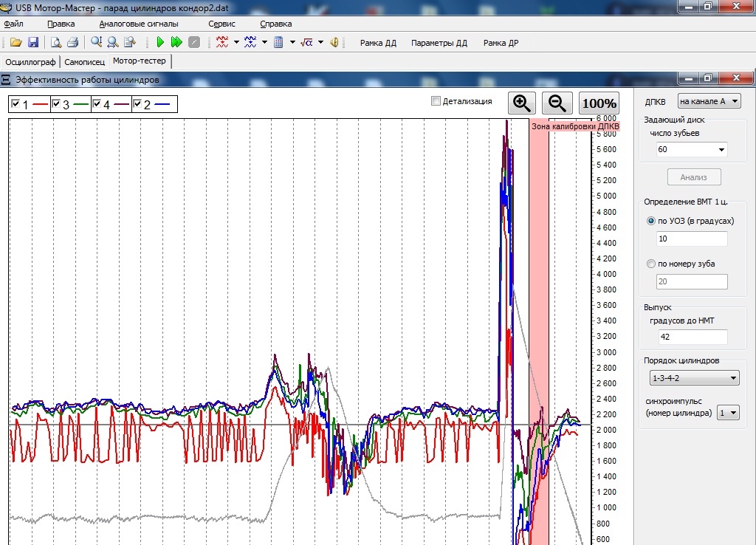
Task: Toggle cylinder 3 checkbox in legend
Action: pyautogui.click(x=56, y=103)
